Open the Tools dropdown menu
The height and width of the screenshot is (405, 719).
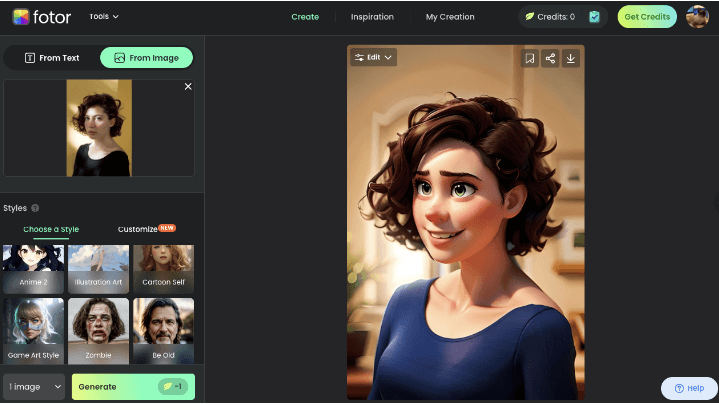[x=103, y=17]
